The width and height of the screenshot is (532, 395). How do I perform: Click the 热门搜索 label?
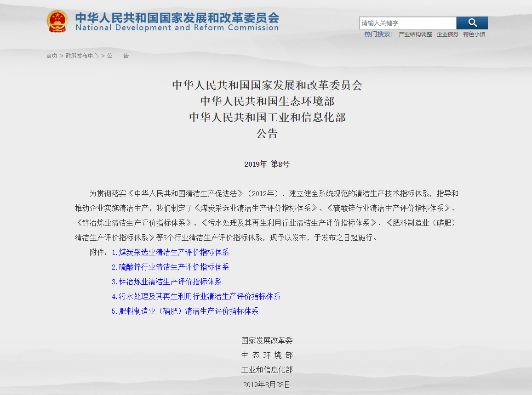click(378, 34)
